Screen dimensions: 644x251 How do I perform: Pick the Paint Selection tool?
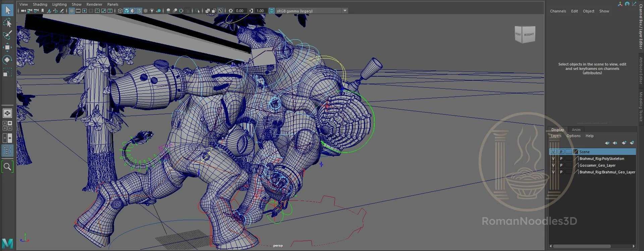click(7, 35)
